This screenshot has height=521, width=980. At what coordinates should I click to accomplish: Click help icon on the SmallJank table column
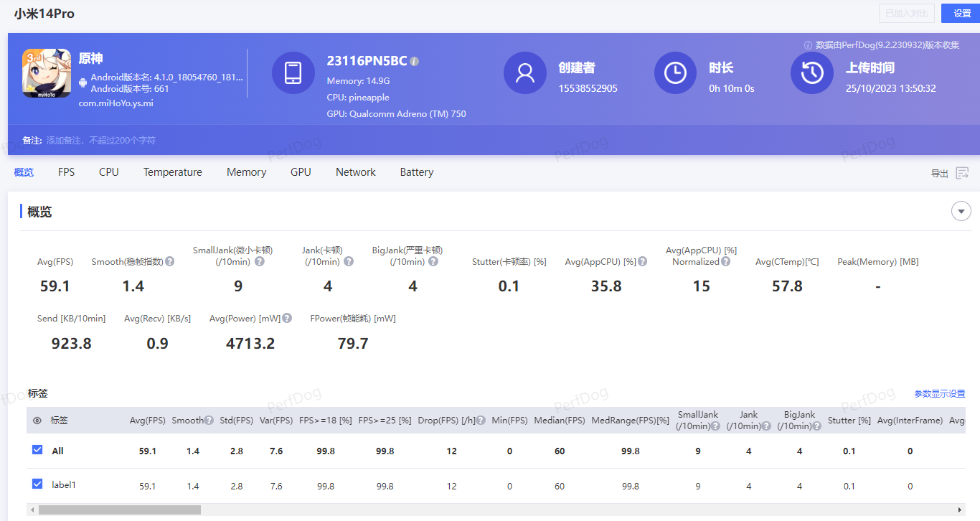[x=715, y=426]
